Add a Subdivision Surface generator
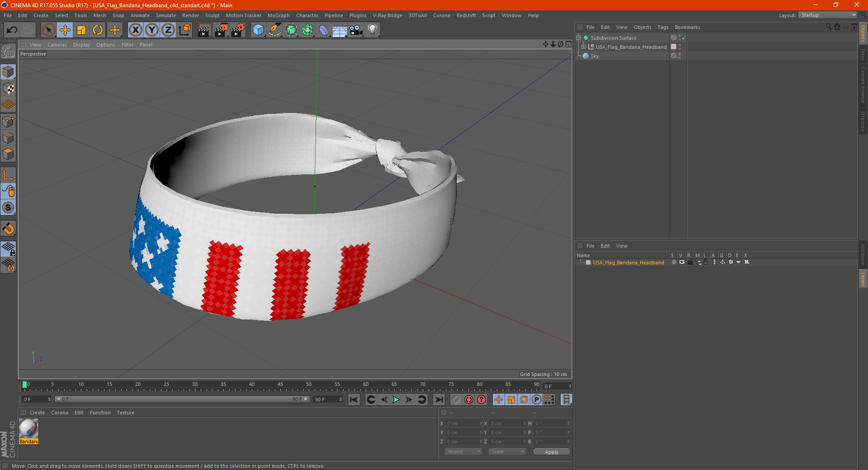The image size is (868, 470). click(291, 30)
